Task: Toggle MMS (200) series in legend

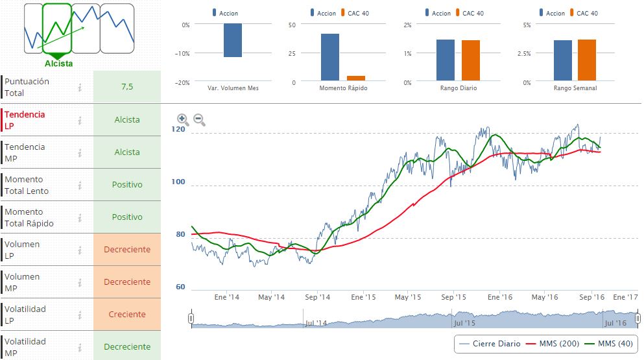Action: 553,344
